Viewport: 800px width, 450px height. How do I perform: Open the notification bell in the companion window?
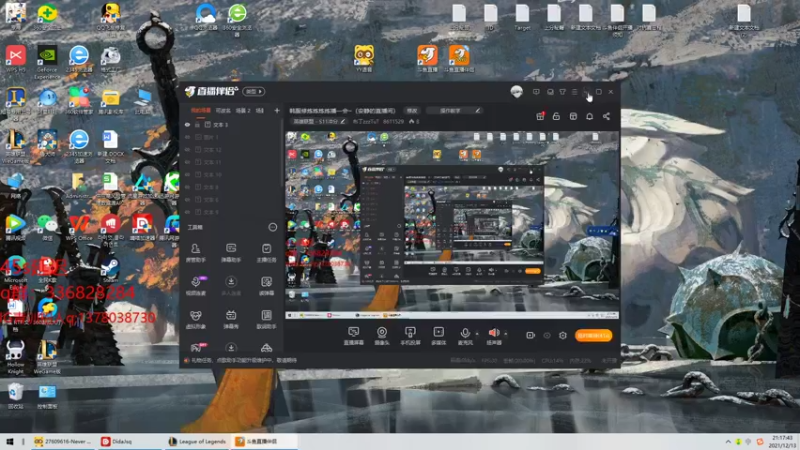pyautogui.click(x=589, y=116)
